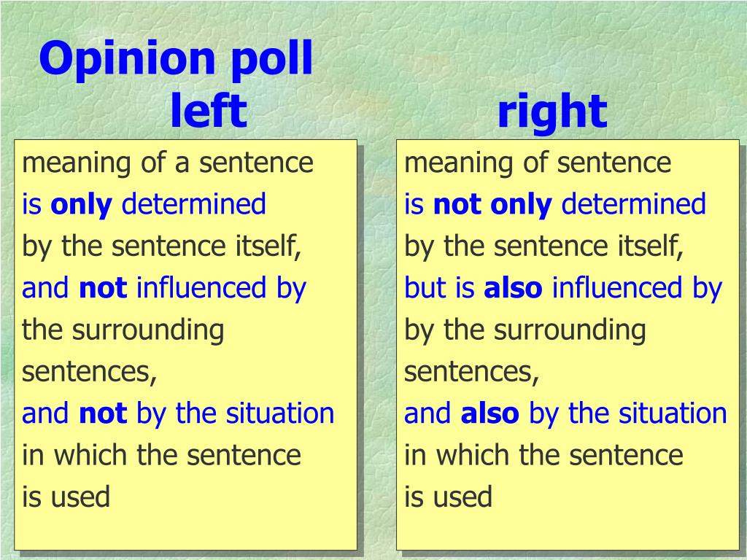Select the left yellow opinion box
The width and height of the screenshot is (747, 560).
185,345
